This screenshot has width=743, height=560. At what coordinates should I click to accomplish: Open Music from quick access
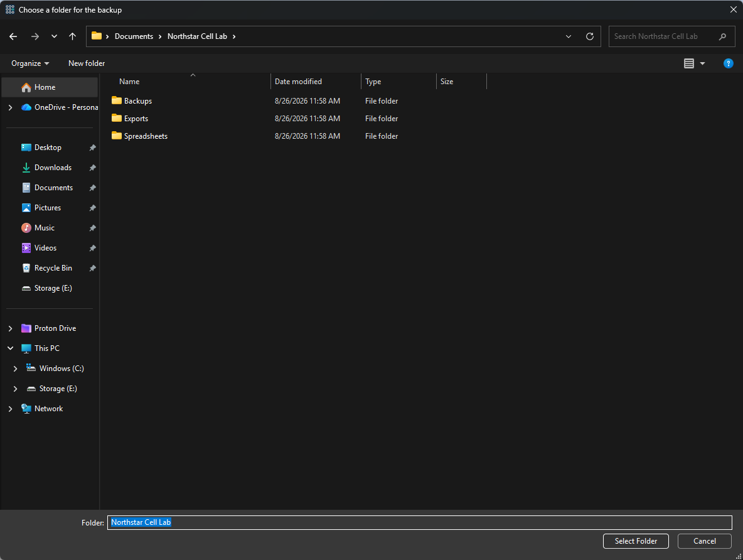(x=38, y=228)
